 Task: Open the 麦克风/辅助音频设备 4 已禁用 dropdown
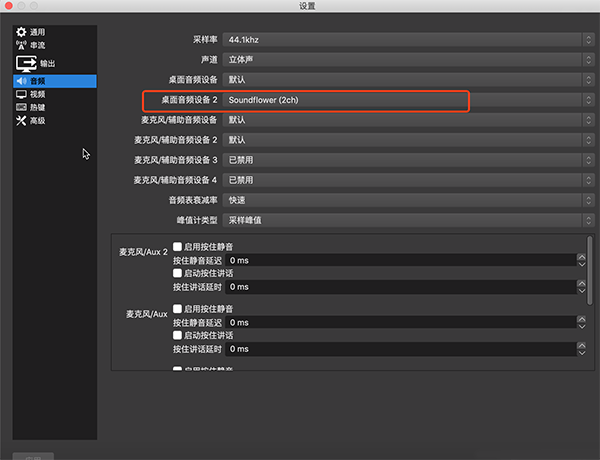coord(408,180)
